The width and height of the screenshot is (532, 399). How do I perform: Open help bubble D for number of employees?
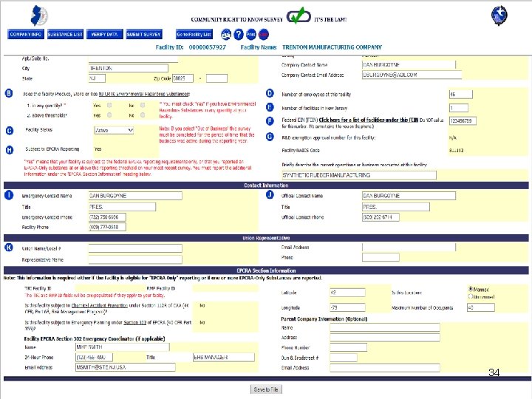click(x=270, y=93)
